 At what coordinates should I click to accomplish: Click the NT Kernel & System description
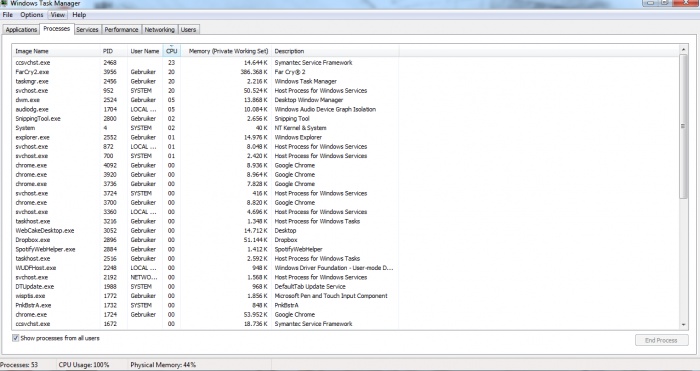pyautogui.click(x=300, y=128)
